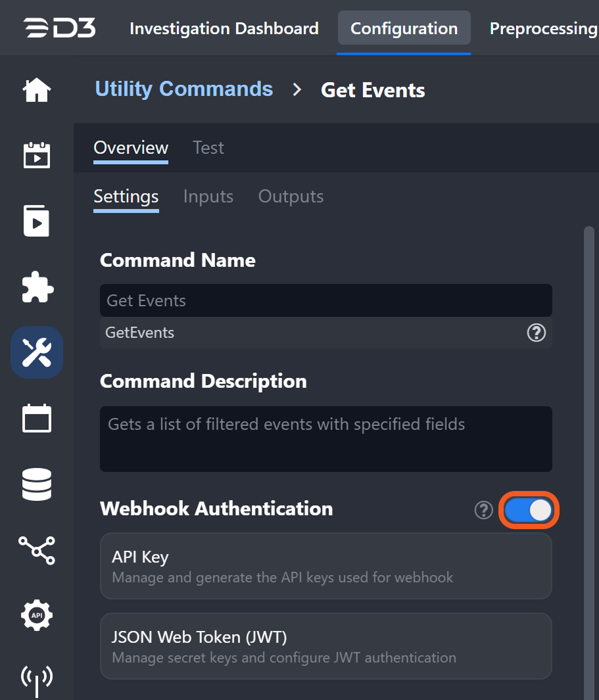Select the wrench utility commands icon

click(x=37, y=352)
